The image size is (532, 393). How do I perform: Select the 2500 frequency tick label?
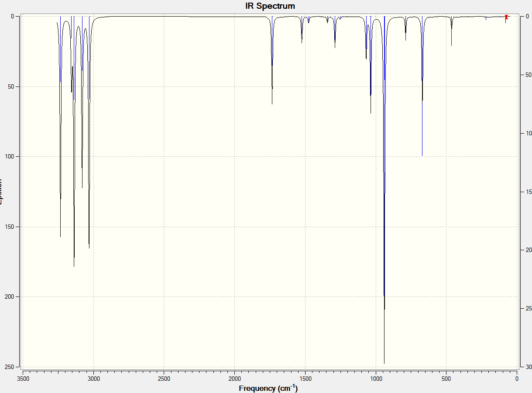(164, 378)
